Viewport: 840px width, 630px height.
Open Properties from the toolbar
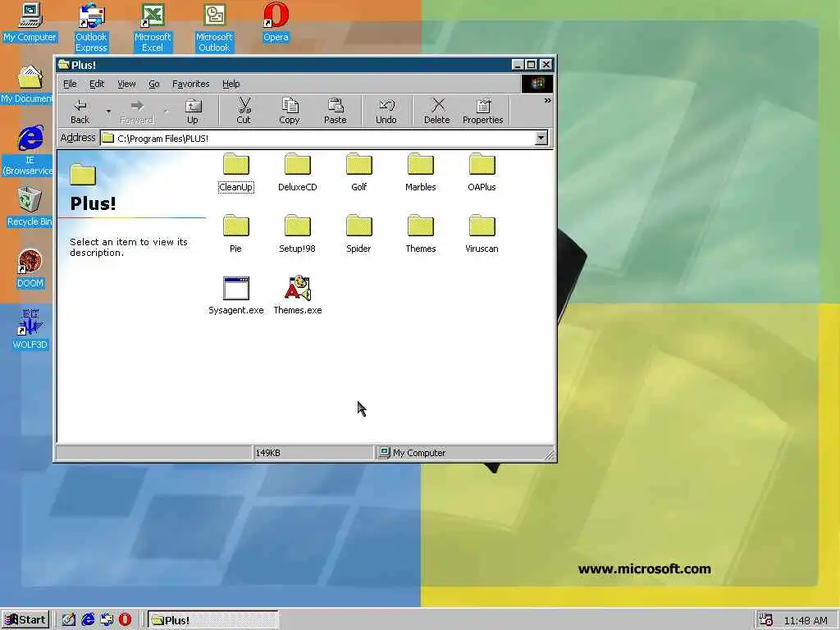point(482,111)
